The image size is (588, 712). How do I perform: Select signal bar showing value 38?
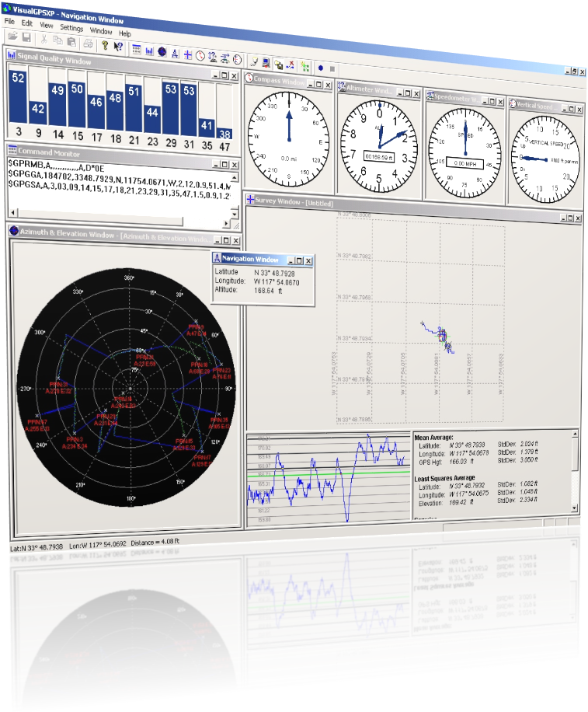tap(224, 134)
